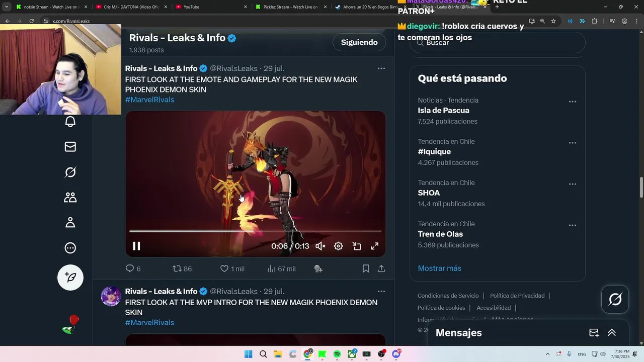Open #MarvelRivals hashtag in first post

[x=149, y=100]
